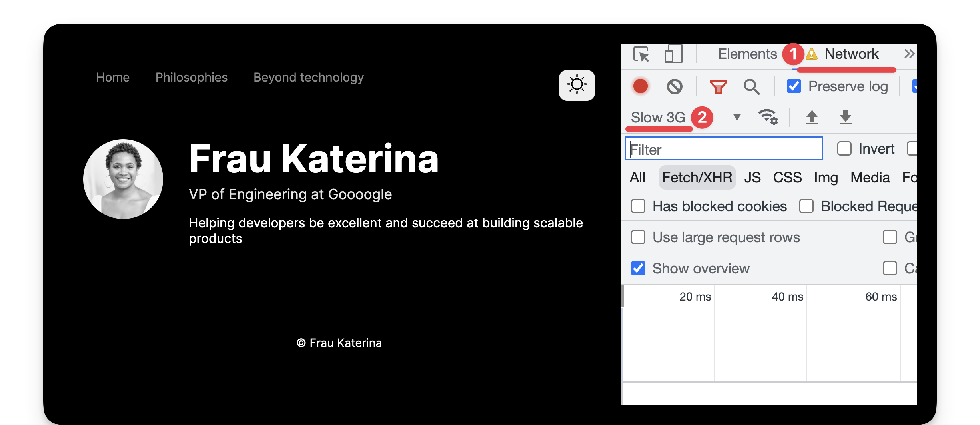Uncheck Show overview
980x425 pixels.
[638, 269]
